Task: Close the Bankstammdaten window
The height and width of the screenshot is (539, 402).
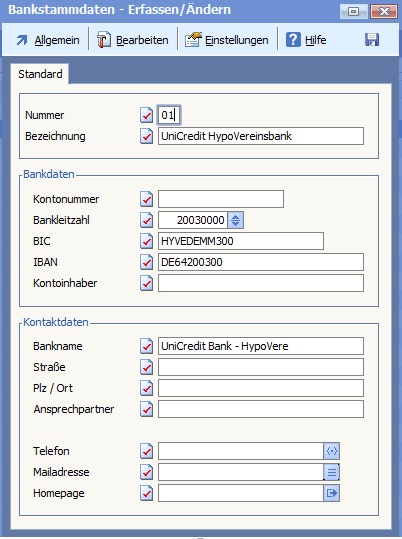Action: click(384, 11)
